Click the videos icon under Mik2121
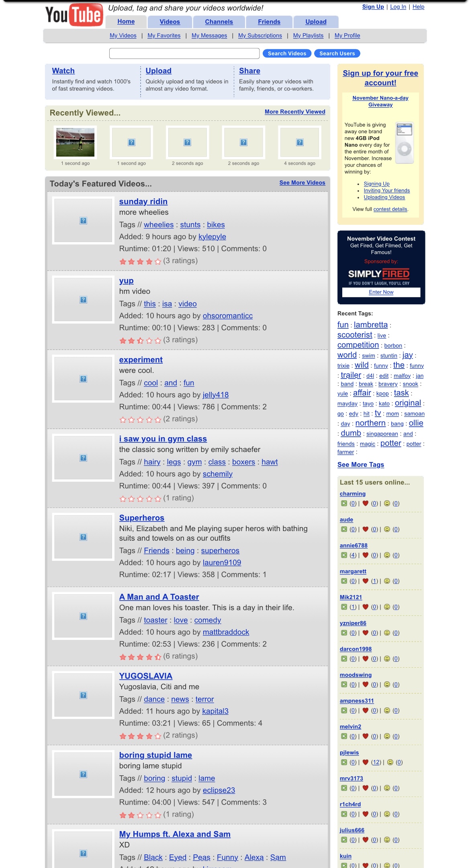This screenshot has height=868, width=470. click(x=344, y=607)
